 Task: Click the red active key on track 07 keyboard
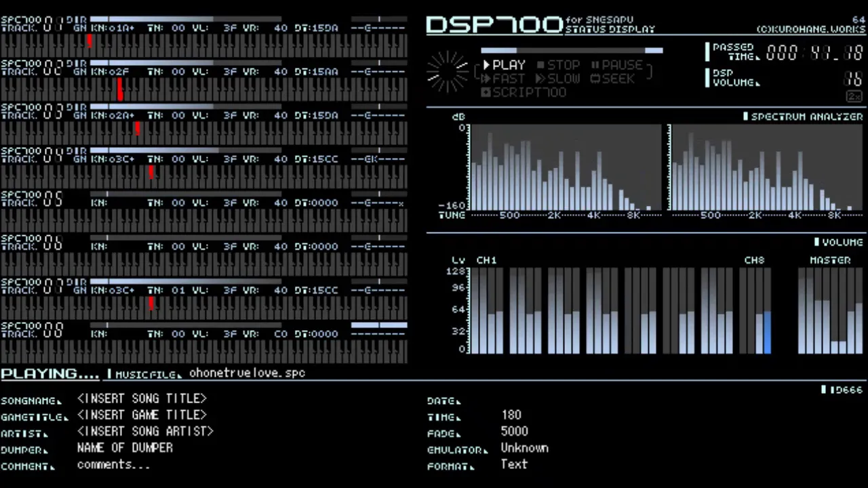(151, 304)
